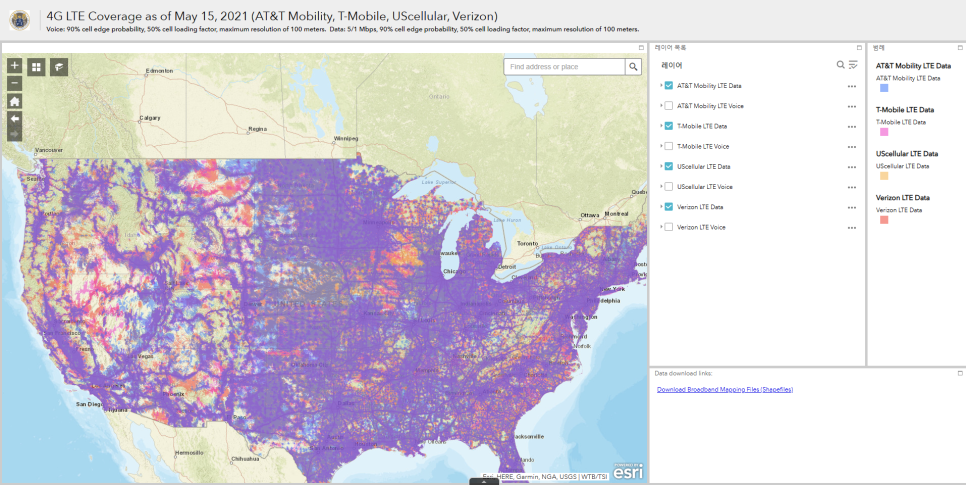
Task: Click the Esri logo on the map
Action: point(628,471)
